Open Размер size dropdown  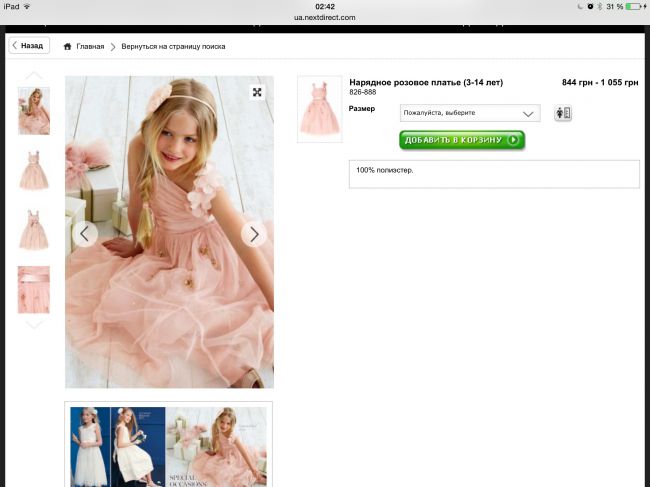(x=470, y=113)
